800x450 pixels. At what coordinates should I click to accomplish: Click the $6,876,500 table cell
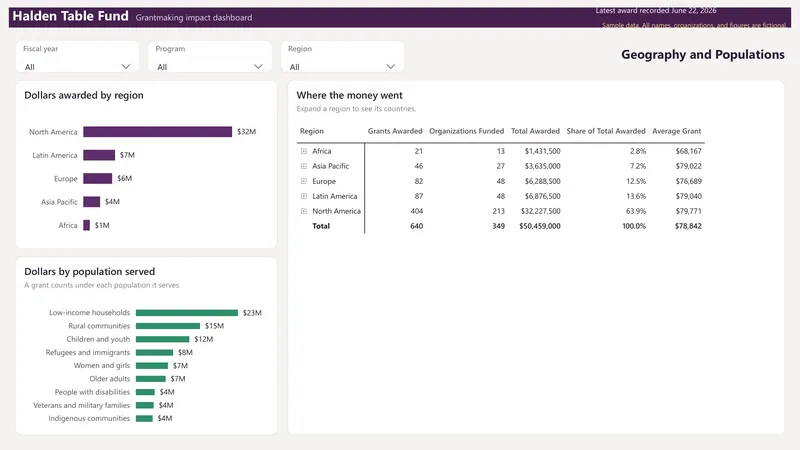pyautogui.click(x=542, y=196)
